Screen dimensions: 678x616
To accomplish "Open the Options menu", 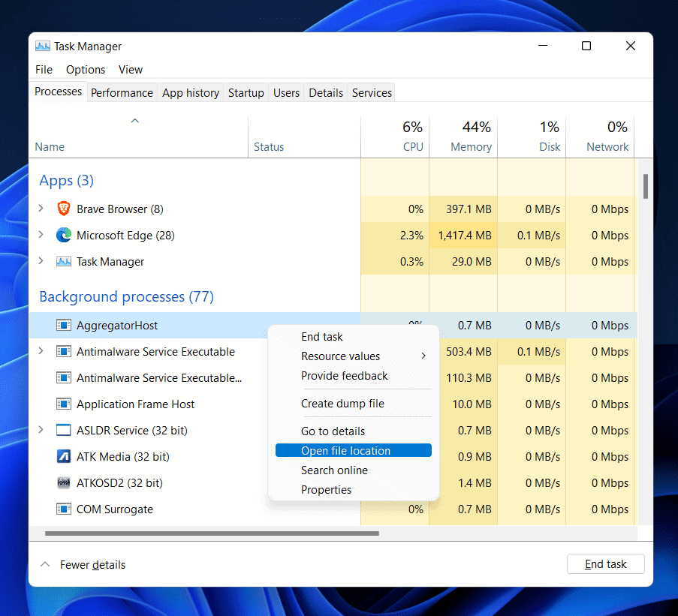I will click(86, 70).
